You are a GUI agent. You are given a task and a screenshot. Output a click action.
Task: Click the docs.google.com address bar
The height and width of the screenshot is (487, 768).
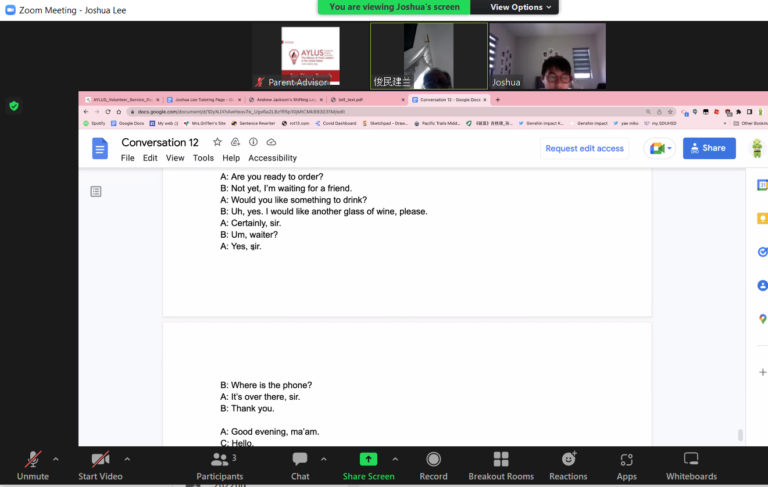(382, 112)
